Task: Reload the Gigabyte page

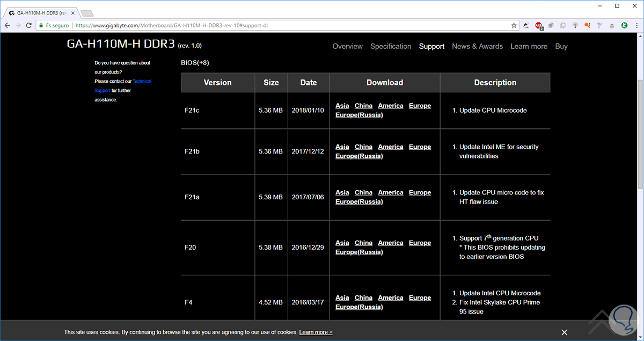Action: 29,25
